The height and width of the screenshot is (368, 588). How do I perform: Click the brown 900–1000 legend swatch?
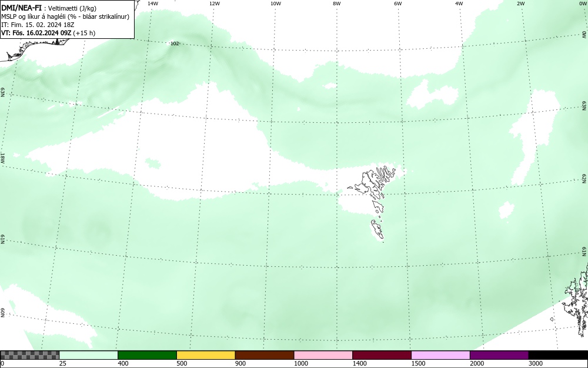(x=265, y=355)
